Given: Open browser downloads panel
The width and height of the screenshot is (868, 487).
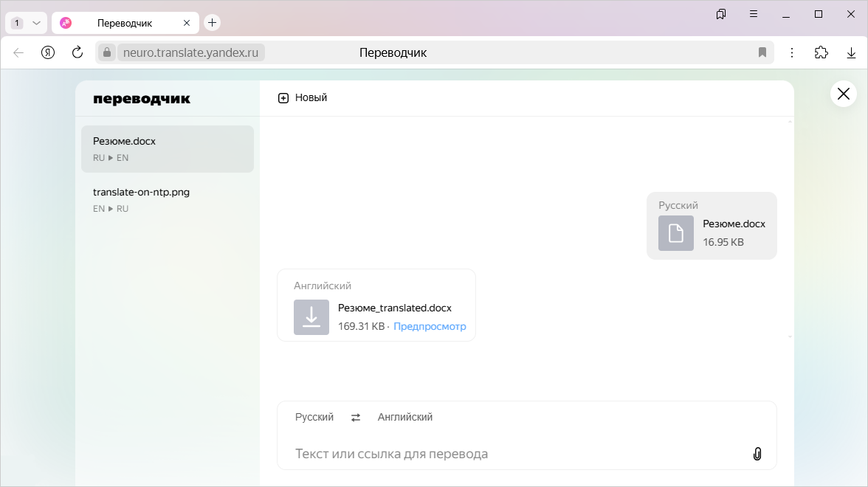Looking at the screenshot, I should [x=852, y=52].
